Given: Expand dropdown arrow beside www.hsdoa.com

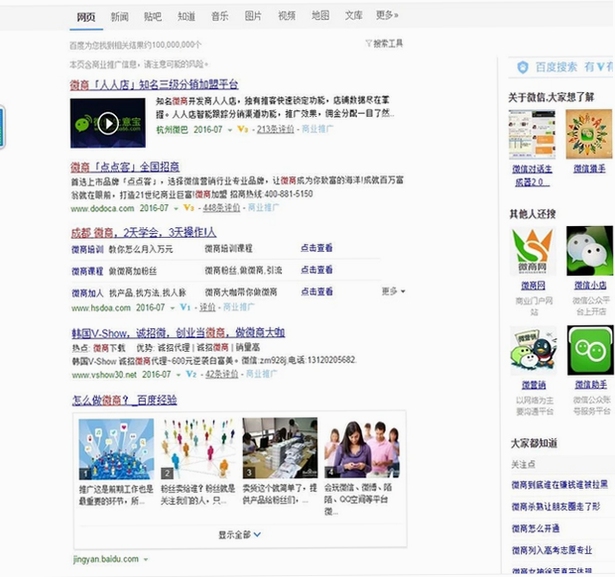Looking at the screenshot, I should pos(172,308).
